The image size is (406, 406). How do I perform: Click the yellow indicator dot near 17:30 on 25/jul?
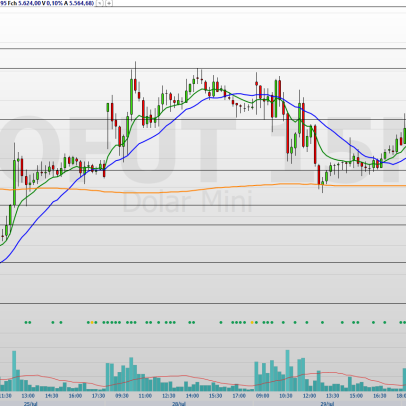tap(92, 322)
